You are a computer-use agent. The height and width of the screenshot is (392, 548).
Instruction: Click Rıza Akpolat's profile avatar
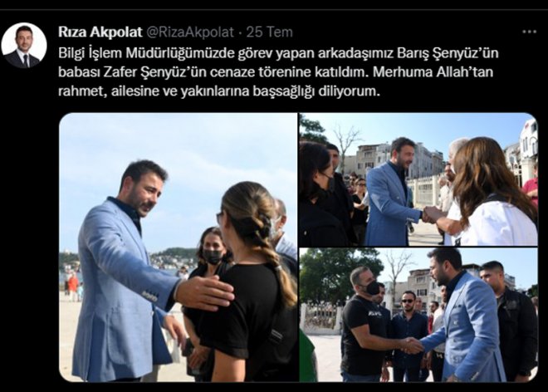tap(24, 46)
